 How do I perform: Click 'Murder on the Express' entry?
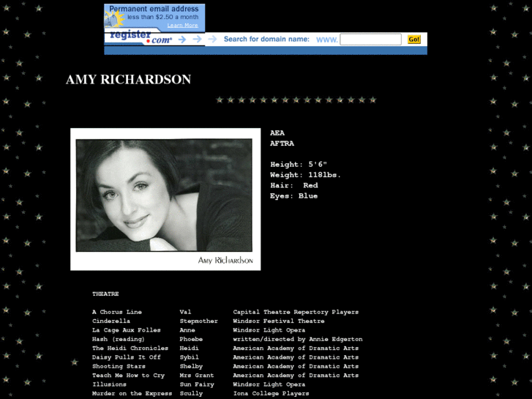coord(132,394)
